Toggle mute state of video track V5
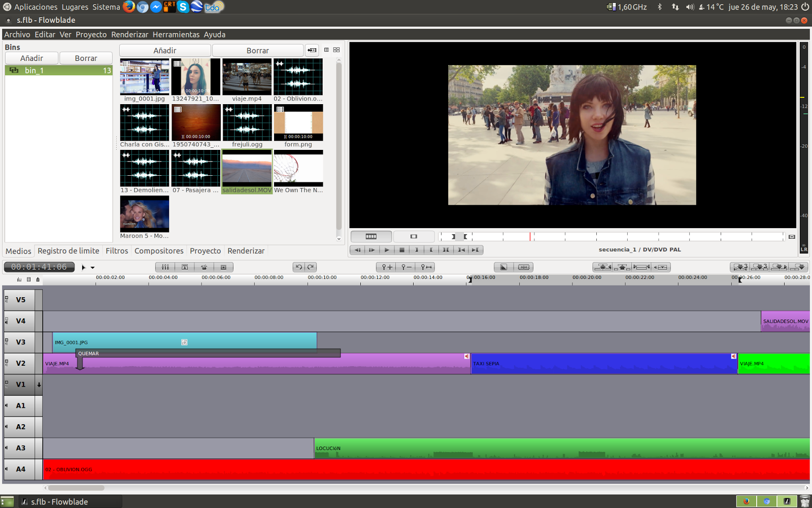Screen dimensions: 812x508 coord(7,299)
